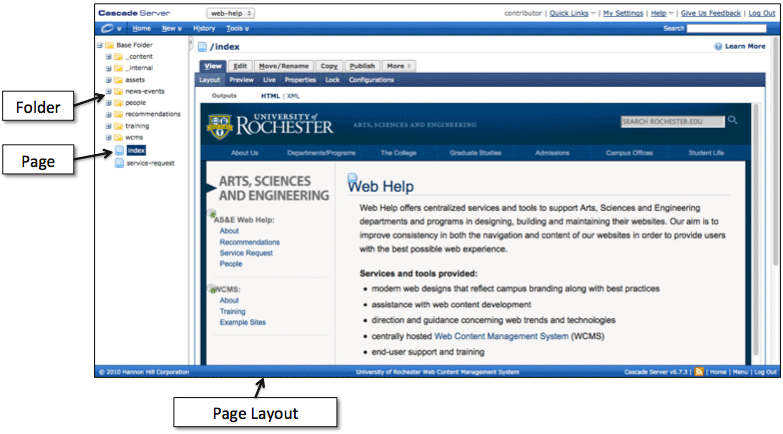783x434 pixels.
Task: Switch output to XML
Action: (293, 96)
